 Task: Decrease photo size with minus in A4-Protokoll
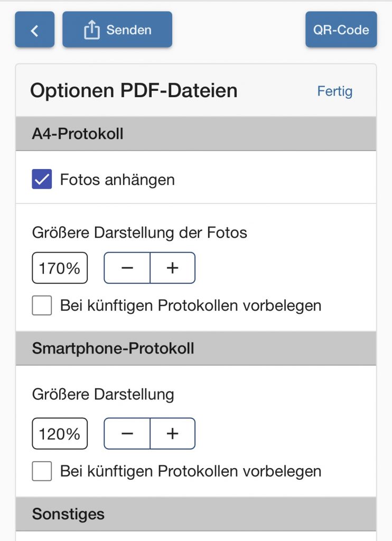tap(127, 268)
